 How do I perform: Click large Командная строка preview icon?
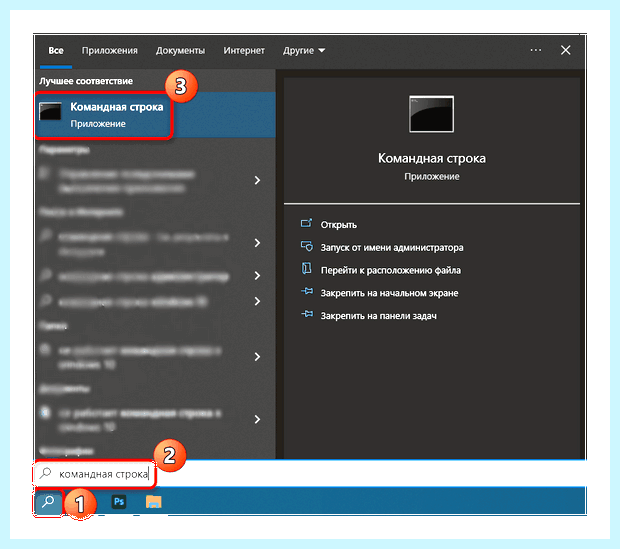tap(431, 114)
